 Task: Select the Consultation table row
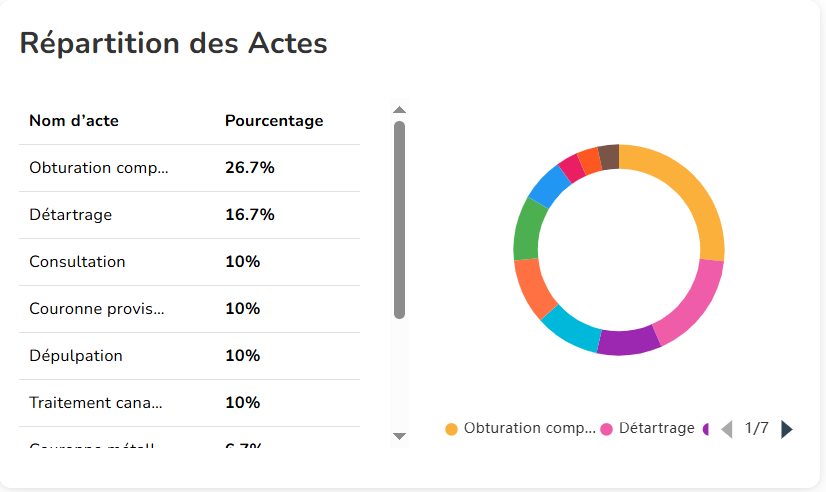pos(189,262)
